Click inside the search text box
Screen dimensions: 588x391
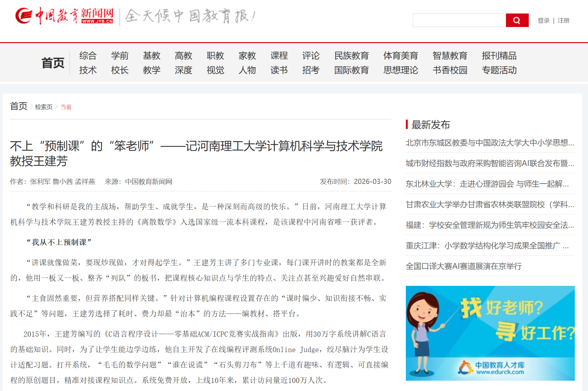click(x=459, y=20)
